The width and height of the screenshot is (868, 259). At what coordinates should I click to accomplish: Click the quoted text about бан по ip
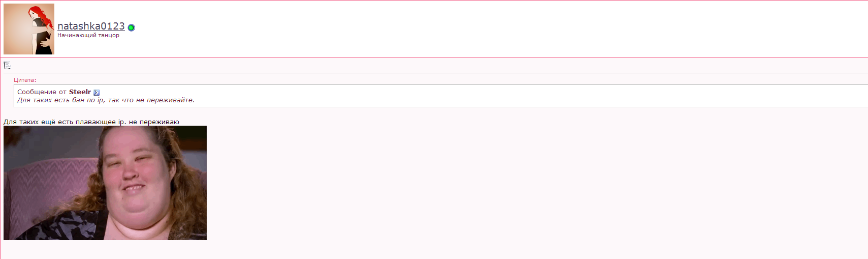pyautogui.click(x=106, y=100)
